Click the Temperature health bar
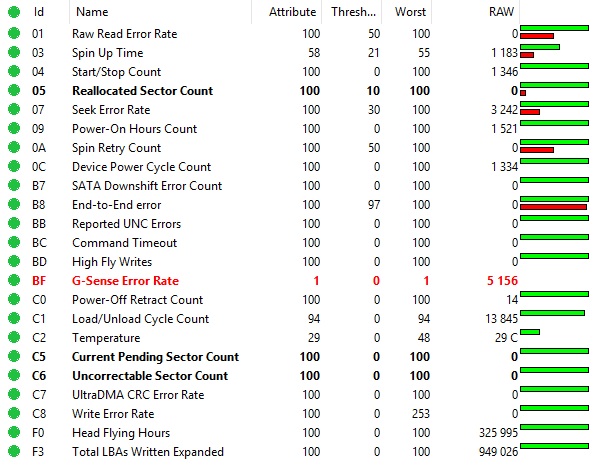The image size is (600, 465). tap(530, 332)
